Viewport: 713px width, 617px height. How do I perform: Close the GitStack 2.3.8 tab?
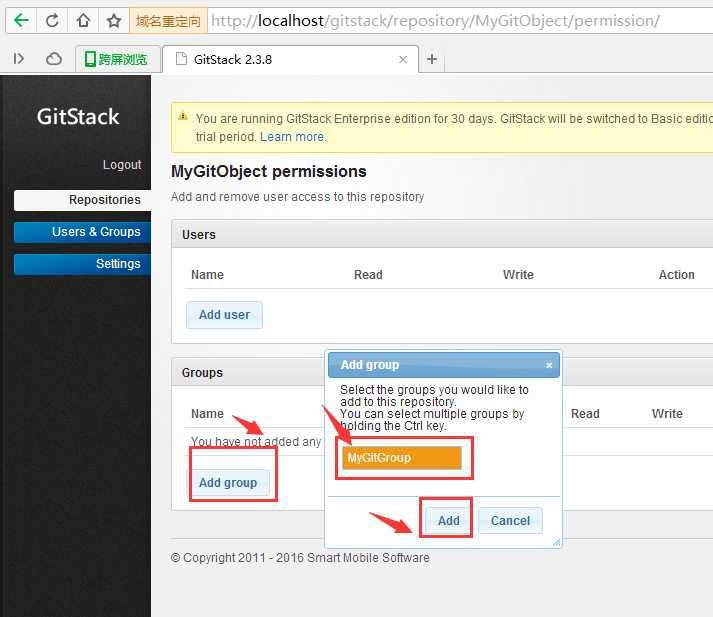tap(403, 60)
